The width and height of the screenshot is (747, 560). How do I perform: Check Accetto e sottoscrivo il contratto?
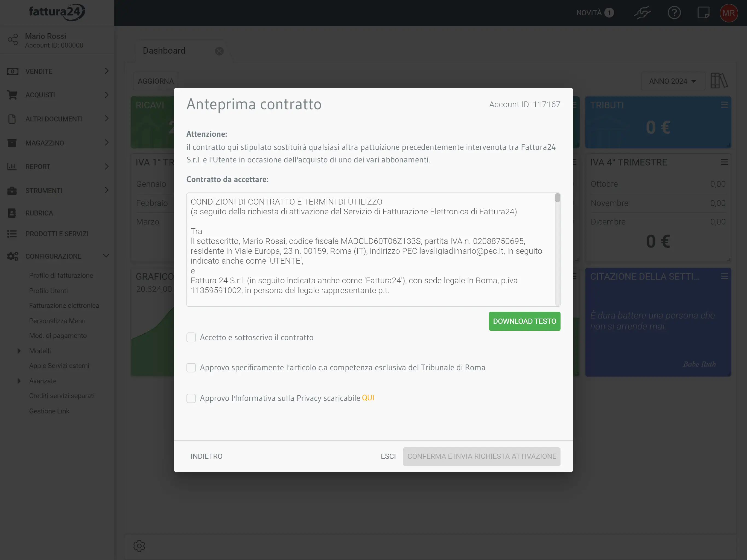191,337
